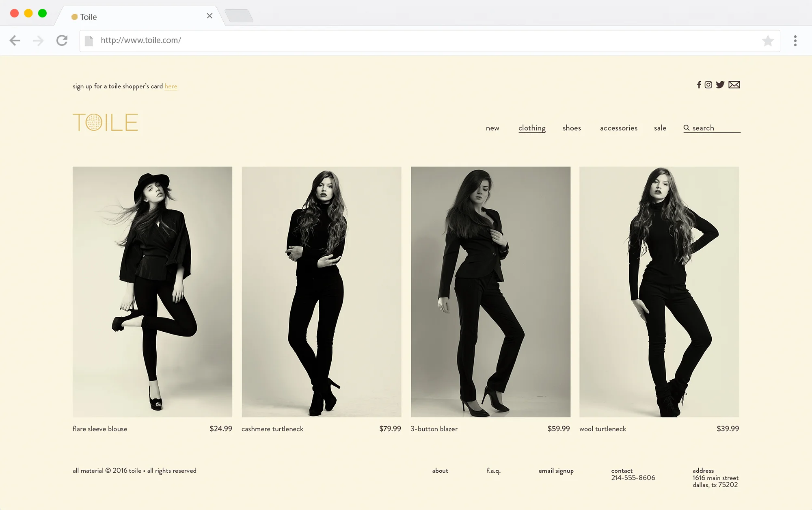Click the email signup footer link
Screen dimensions: 812x510
tap(556, 471)
